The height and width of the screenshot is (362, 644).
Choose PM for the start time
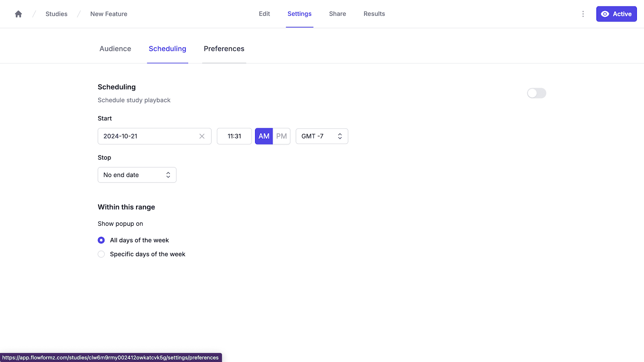pos(281,136)
